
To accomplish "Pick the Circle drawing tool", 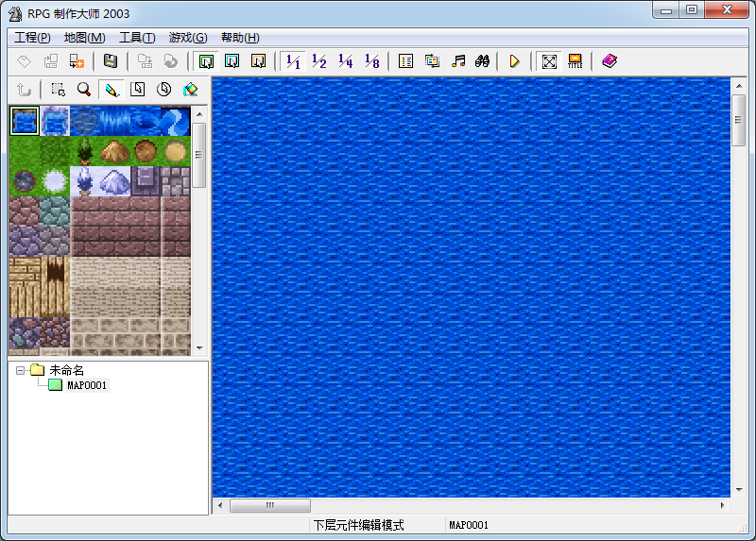I will tap(163, 90).
